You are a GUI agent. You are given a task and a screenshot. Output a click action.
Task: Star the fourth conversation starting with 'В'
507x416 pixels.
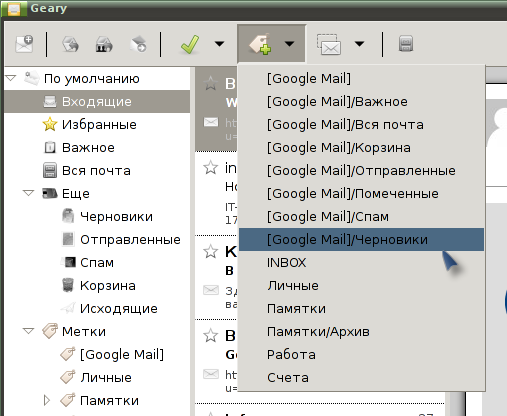tap(211, 335)
